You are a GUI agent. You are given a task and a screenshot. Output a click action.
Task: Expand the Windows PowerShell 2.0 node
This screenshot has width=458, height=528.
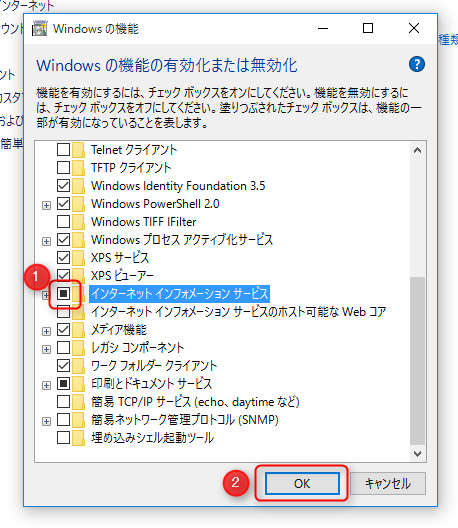[x=46, y=205]
